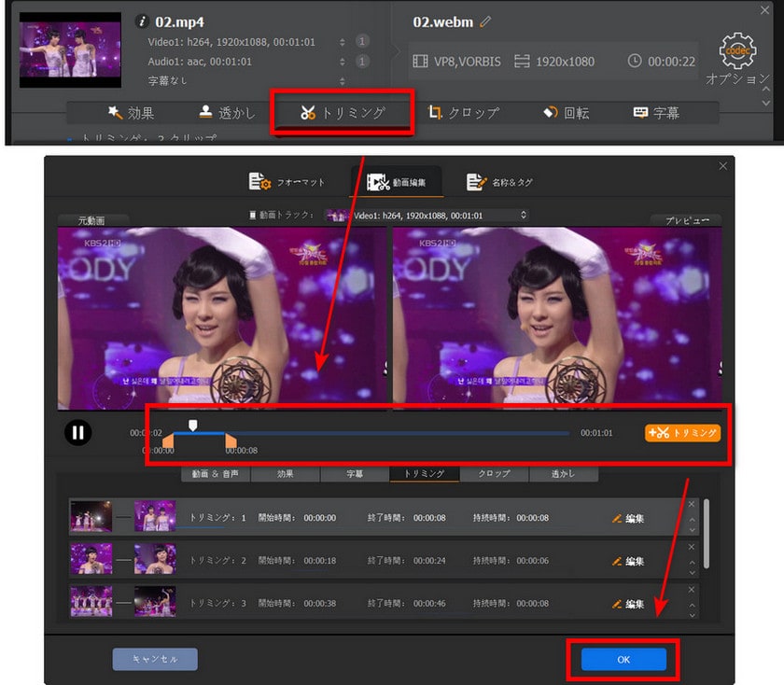Open the 効果 effects tool
The image size is (784, 685).
coord(131,113)
